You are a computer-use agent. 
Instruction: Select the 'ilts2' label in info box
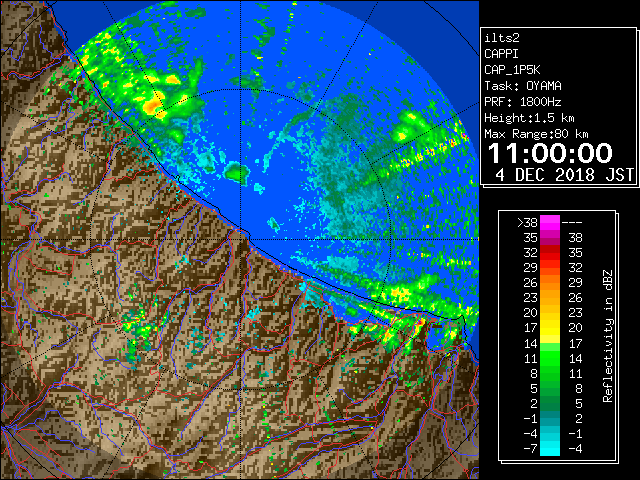[x=502, y=38]
